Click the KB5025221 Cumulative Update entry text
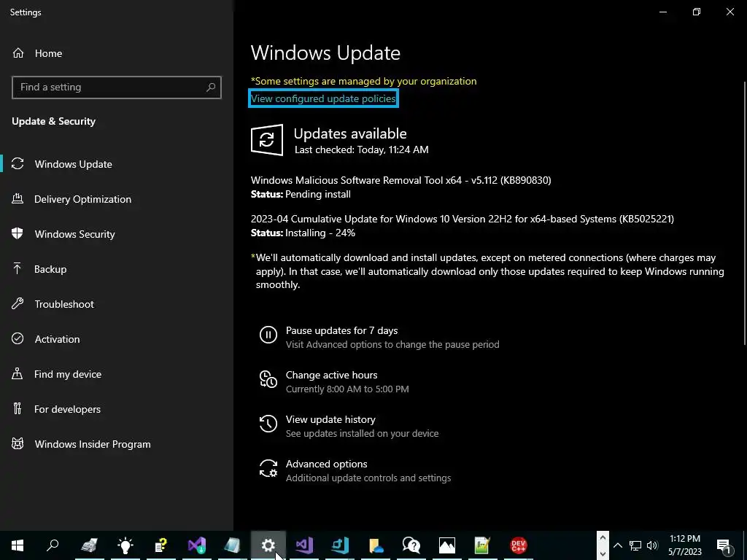 [x=462, y=219]
